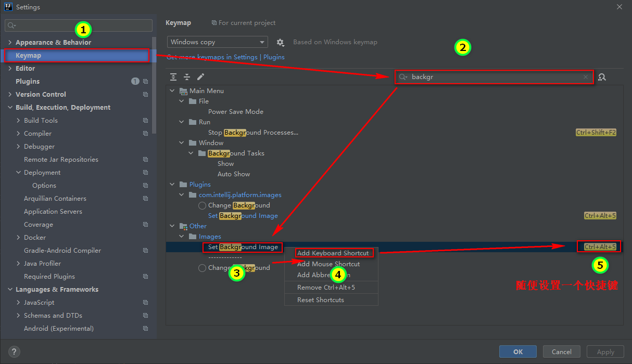Choose Add Abbreviation from context menu
Screen dimensions: 632x364
tap(331, 275)
